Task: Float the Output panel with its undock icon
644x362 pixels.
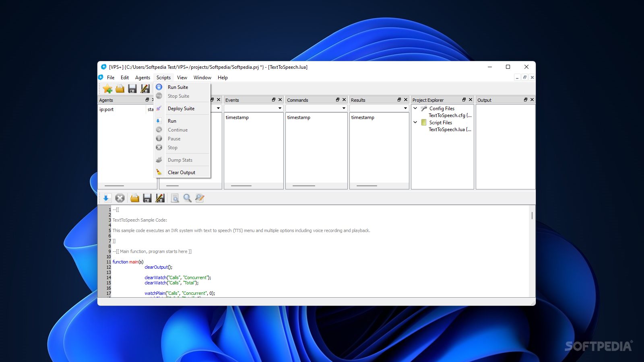Action: tap(526, 100)
